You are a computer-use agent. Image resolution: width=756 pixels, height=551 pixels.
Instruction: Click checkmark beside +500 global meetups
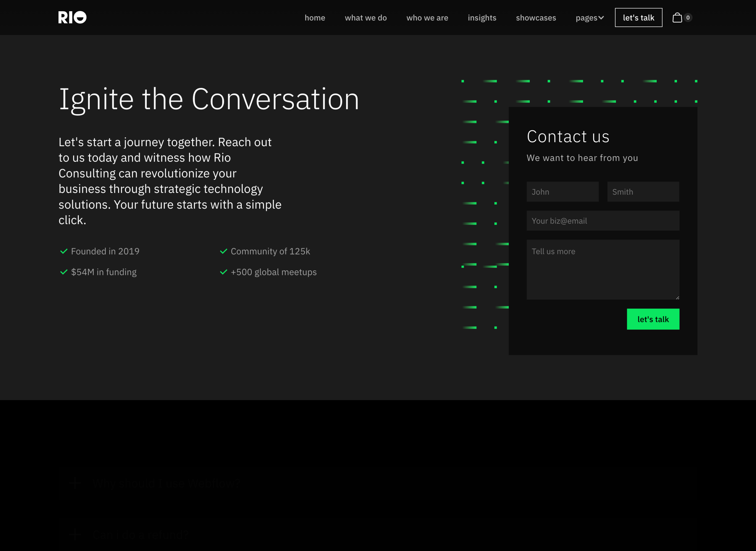click(224, 272)
